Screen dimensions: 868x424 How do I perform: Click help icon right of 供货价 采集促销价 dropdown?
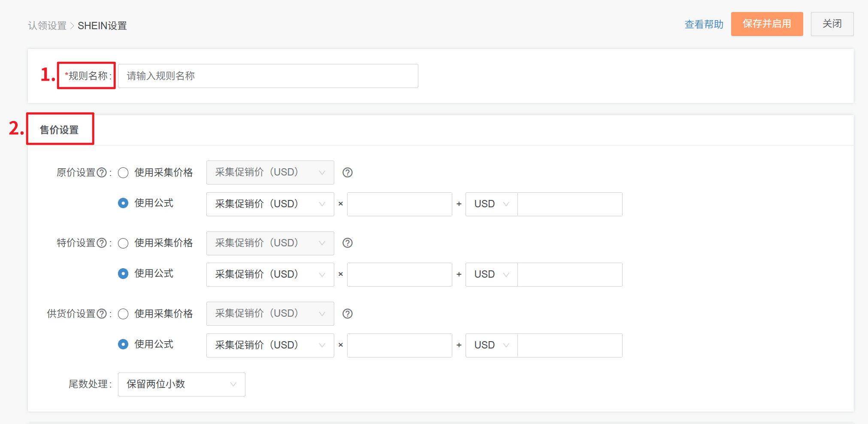(x=348, y=314)
